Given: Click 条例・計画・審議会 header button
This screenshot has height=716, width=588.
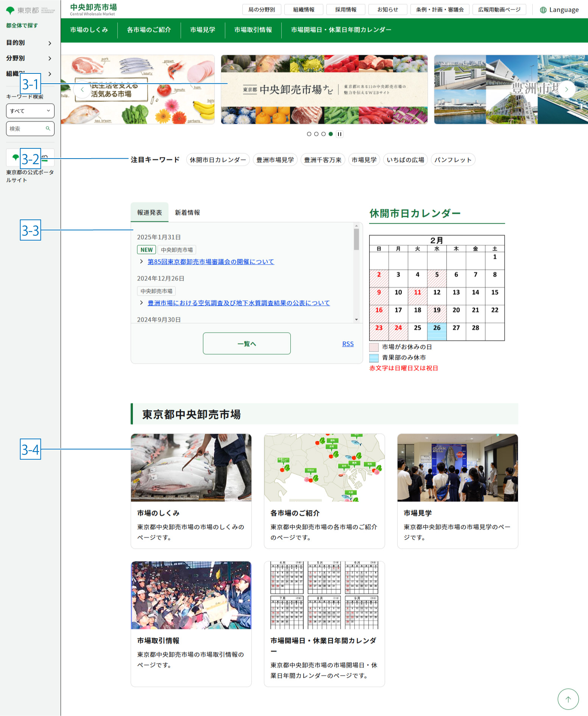Looking at the screenshot, I should pos(440,10).
